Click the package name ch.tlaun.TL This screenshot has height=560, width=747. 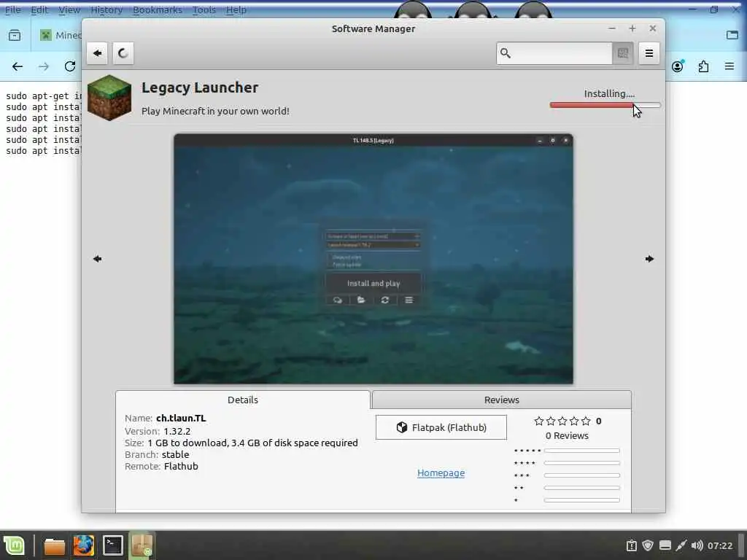click(x=181, y=418)
